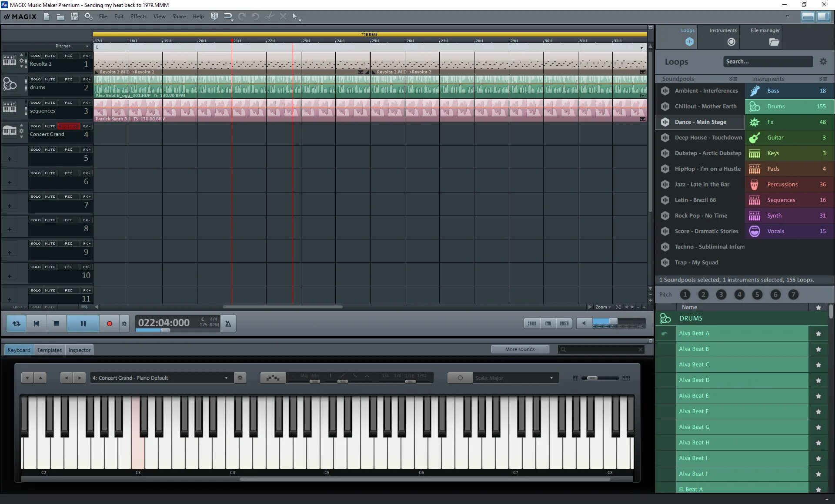
Task: Select the File Manager panel icon
Action: pos(774,42)
